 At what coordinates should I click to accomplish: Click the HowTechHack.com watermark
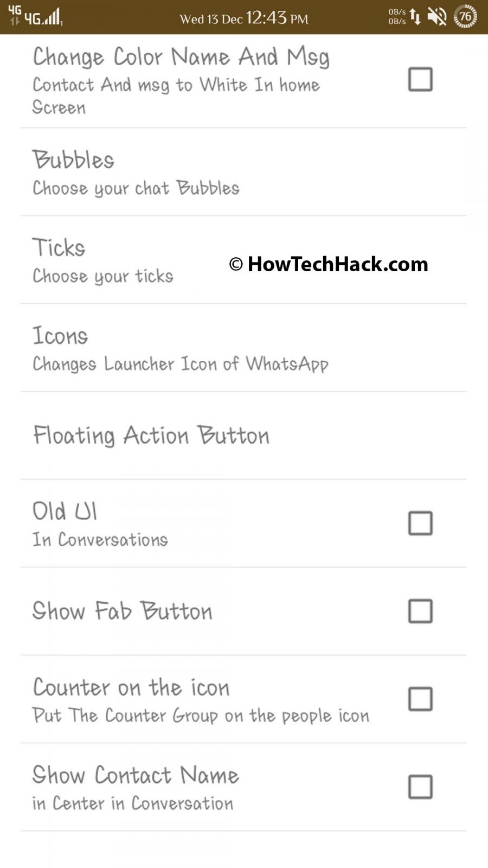tap(328, 265)
